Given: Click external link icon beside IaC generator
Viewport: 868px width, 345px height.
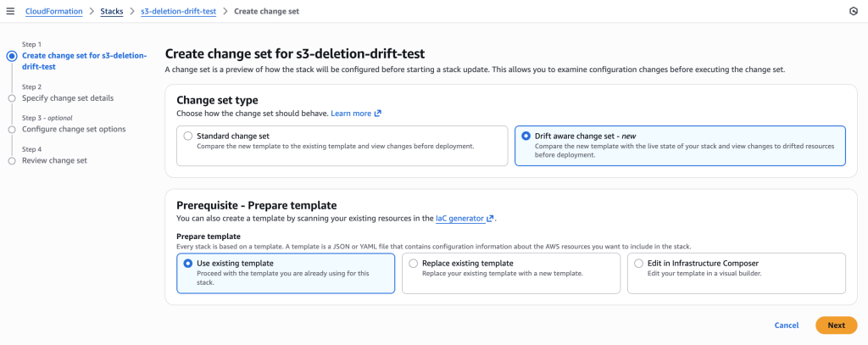Looking at the screenshot, I should [x=491, y=219].
